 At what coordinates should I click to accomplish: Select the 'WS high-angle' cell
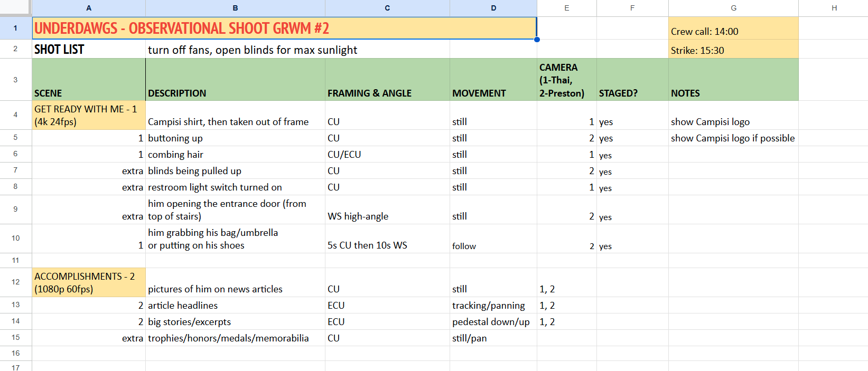tap(387, 210)
